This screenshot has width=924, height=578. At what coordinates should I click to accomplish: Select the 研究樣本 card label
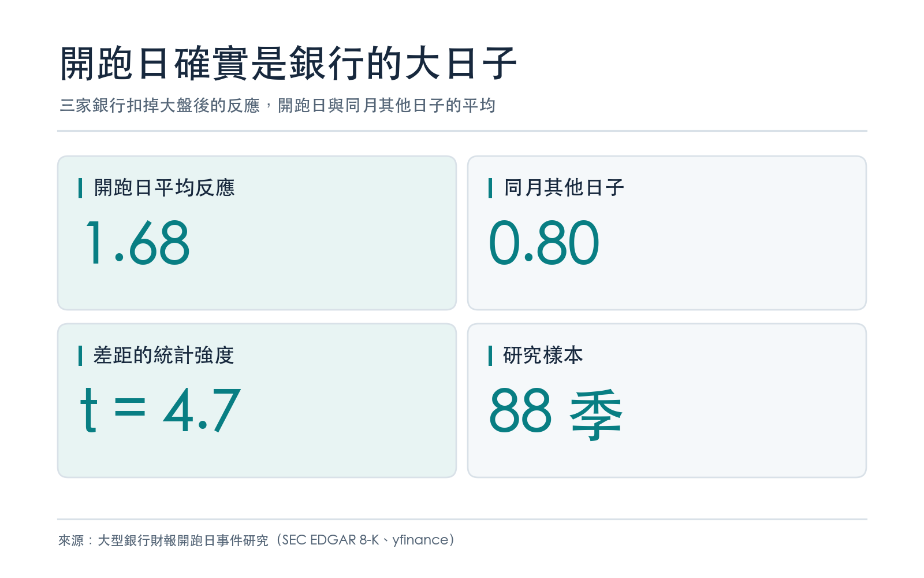coord(543,355)
